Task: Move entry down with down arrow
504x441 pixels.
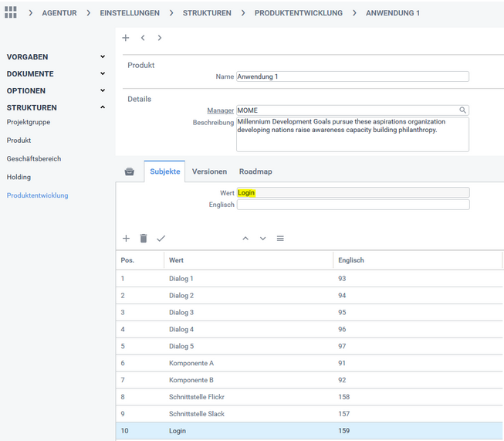Action: pos(262,239)
